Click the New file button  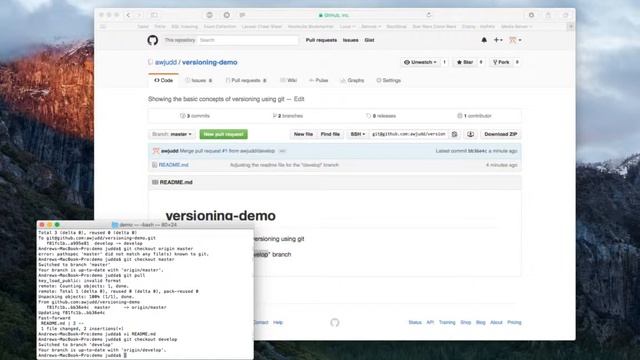point(303,134)
